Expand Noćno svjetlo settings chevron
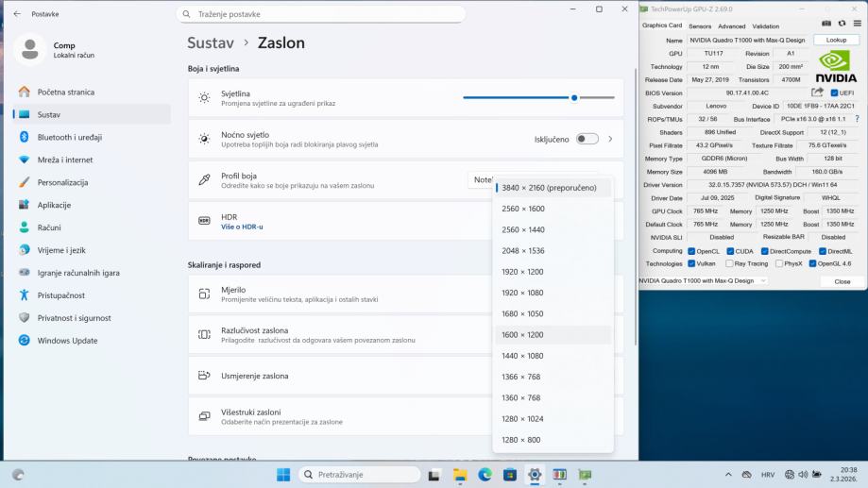The height and width of the screenshot is (488, 868). [x=610, y=139]
